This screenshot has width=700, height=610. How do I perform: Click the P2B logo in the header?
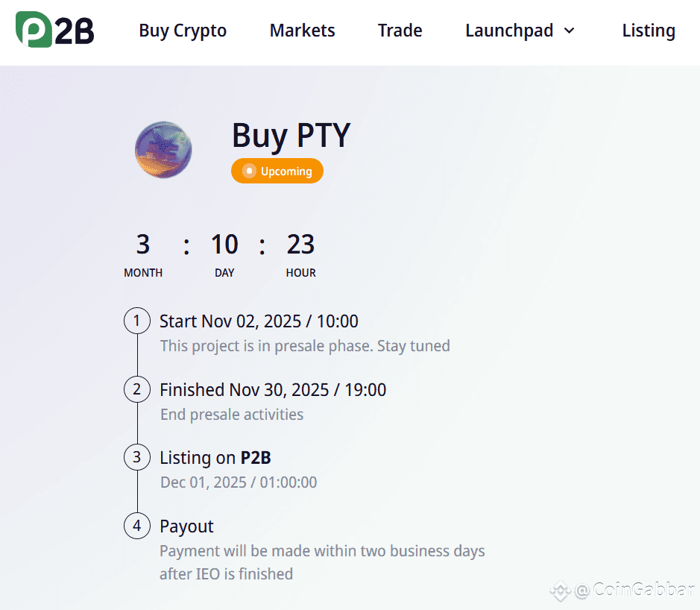[55, 30]
